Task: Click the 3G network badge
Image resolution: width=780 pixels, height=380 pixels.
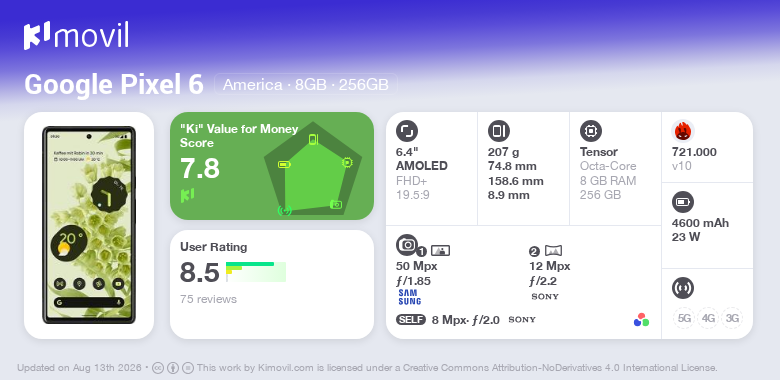Action: click(732, 318)
